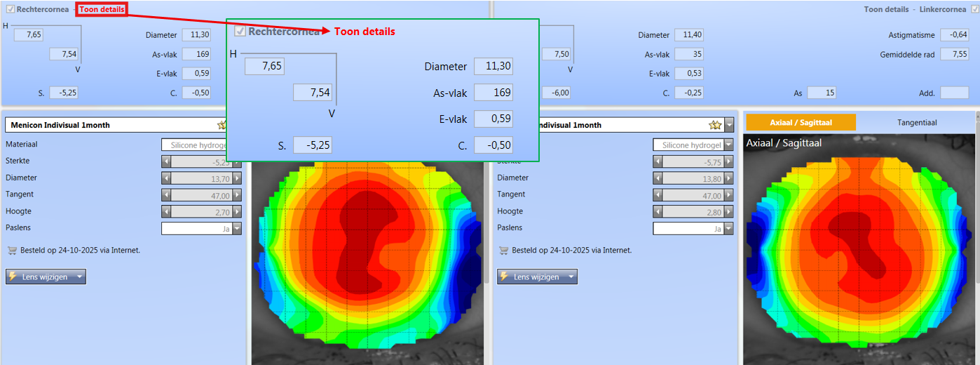Toggle the Linkercornea checkbox

[x=974, y=10]
